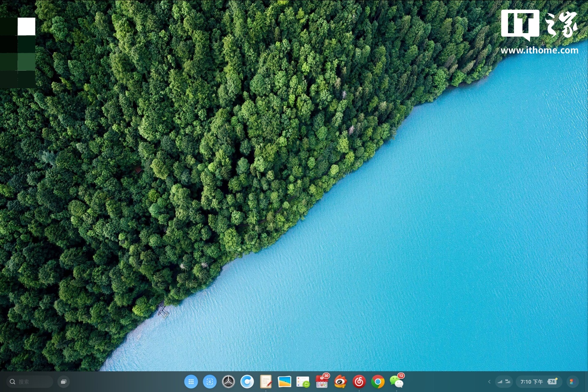Open the multitasking view button
Screen dimensions: 588x392
(64, 382)
